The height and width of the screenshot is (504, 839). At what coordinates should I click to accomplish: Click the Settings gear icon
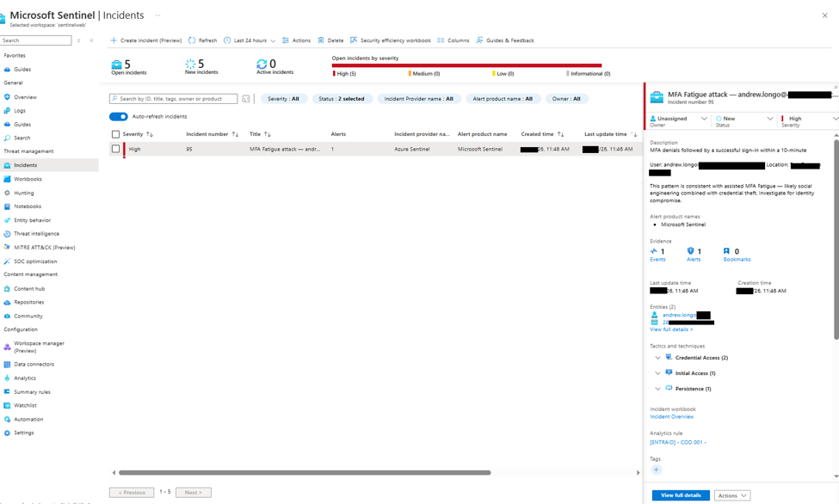(x=7, y=433)
